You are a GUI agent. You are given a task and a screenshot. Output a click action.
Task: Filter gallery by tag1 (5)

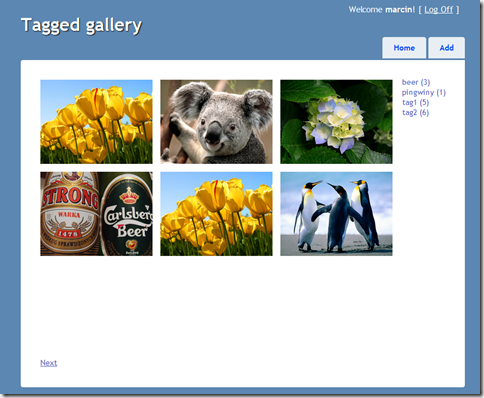[x=415, y=102]
